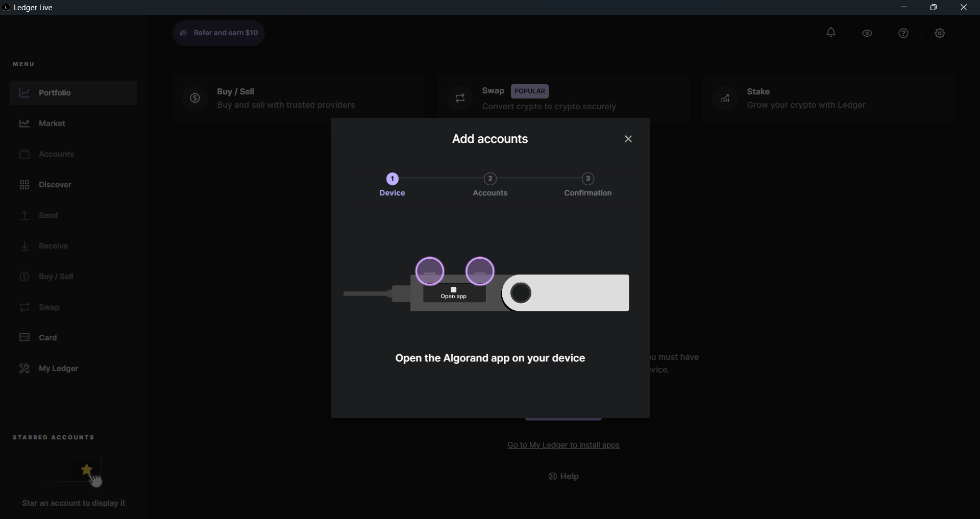This screenshot has width=980, height=519.
Task: Select Buy / Sell in the sidebar
Action: point(57,276)
